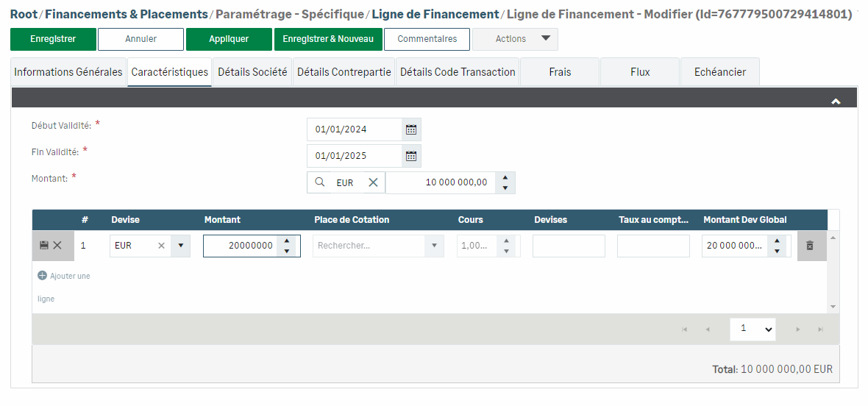Open the page number selector dropdown
The image size is (868, 406).
point(753,330)
